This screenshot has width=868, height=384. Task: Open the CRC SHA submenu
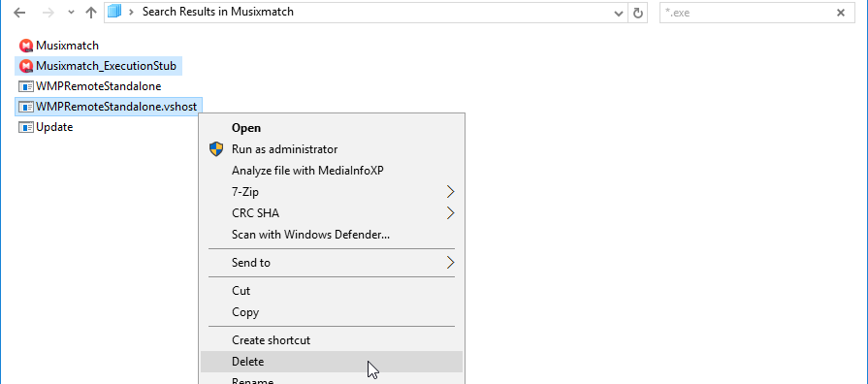point(332,213)
